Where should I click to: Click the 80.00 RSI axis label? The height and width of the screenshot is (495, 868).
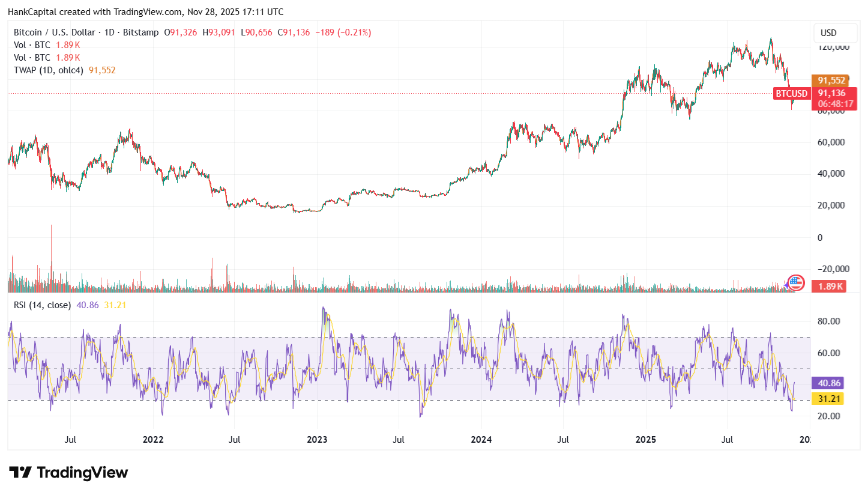[x=828, y=321]
